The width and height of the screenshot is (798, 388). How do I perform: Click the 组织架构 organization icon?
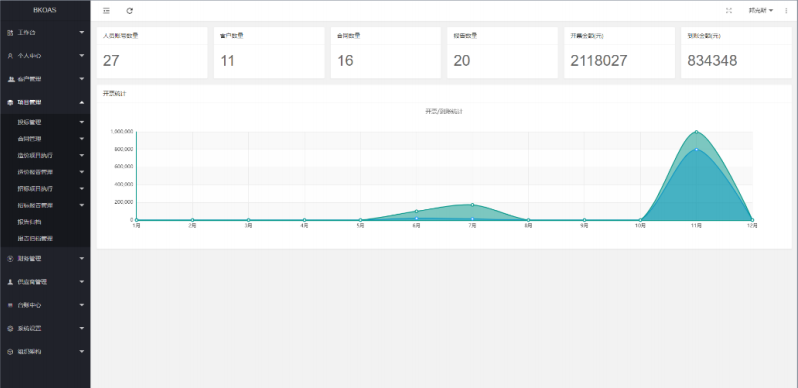10,352
